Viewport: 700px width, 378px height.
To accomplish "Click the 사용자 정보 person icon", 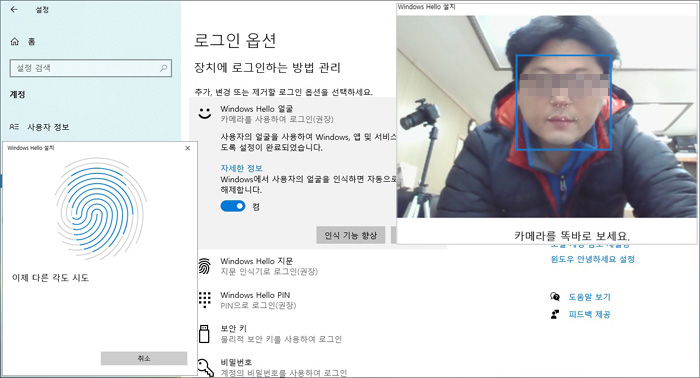I will click(x=14, y=127).
